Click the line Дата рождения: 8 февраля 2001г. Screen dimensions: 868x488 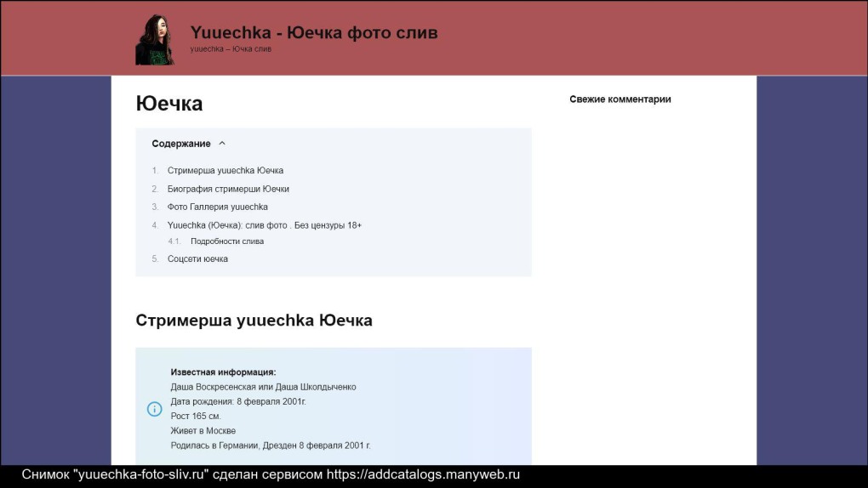pos(238,401)
